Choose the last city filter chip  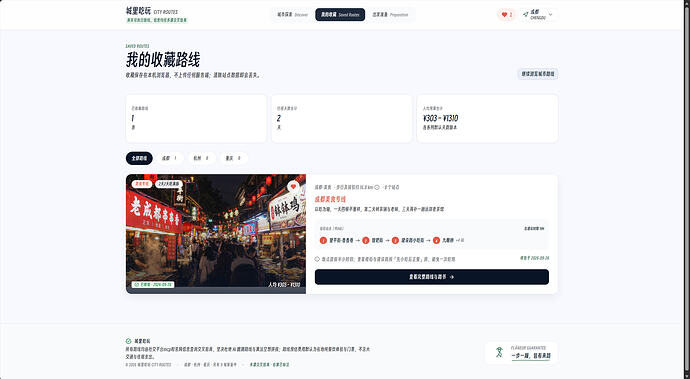pos(233,158)
